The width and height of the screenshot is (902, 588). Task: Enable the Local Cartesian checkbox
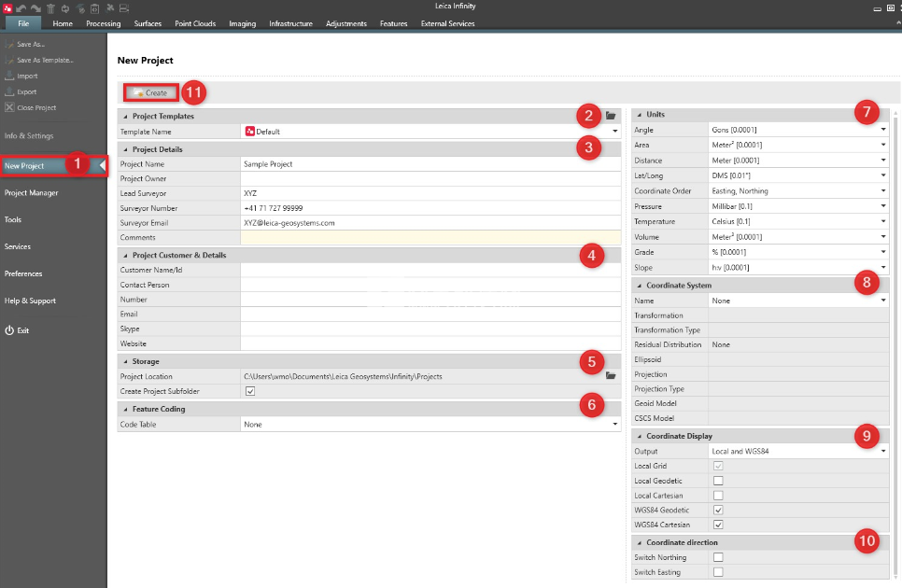(718, 495)
